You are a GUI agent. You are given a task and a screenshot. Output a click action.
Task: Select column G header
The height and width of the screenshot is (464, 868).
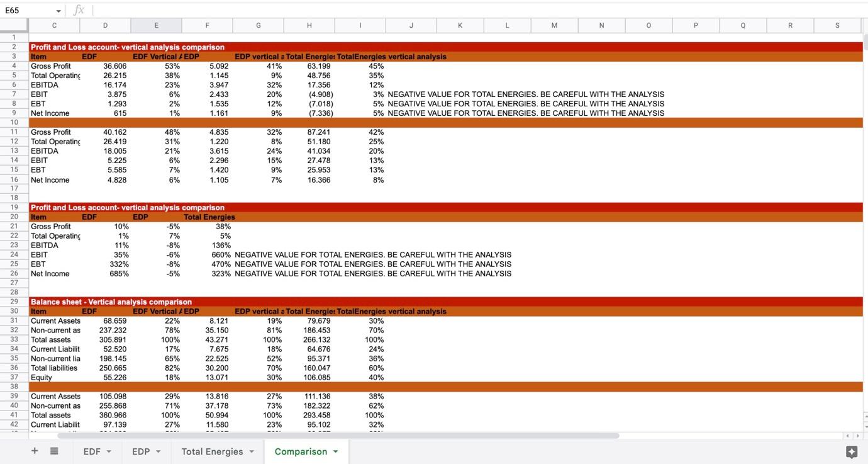tap(258, 25)
